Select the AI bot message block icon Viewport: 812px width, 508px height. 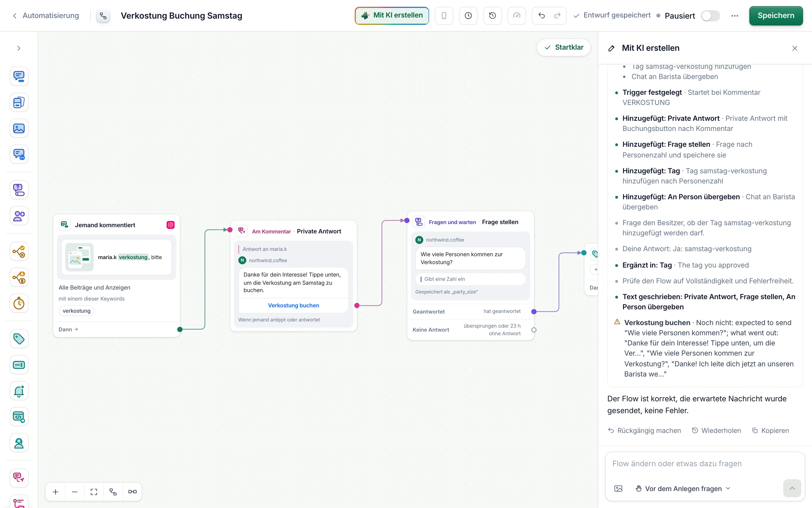19,155
